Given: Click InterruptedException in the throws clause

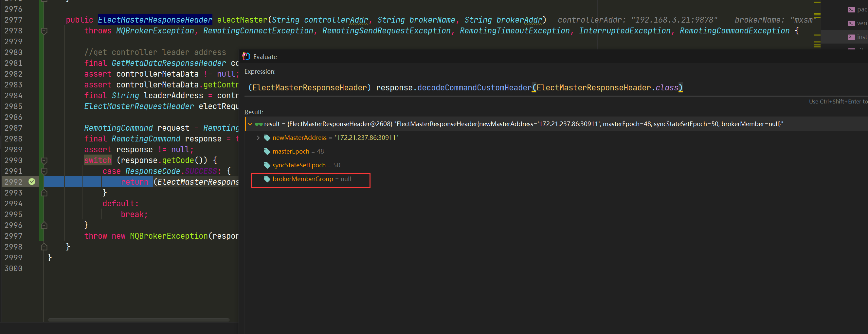Looking at the screenshot, I should pos(625,31).
